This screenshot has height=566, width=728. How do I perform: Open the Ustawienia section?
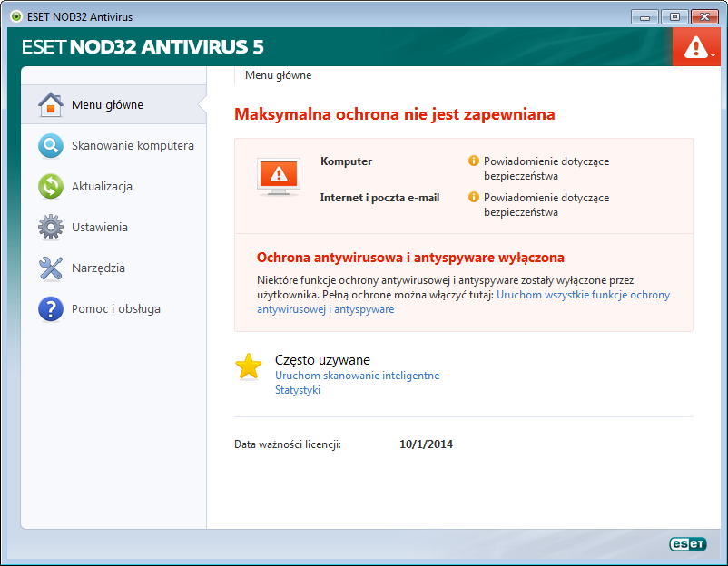tap(113, 228)
